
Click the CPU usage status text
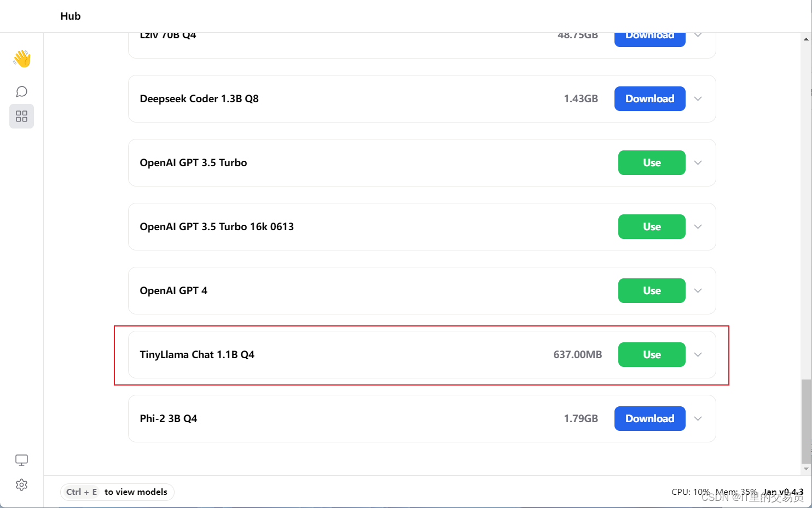691,492
